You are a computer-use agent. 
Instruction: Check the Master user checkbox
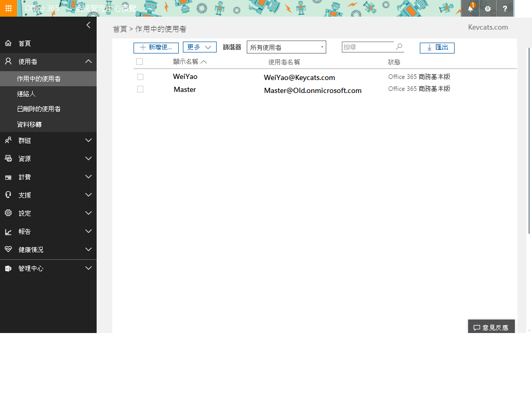pos(140,89)
